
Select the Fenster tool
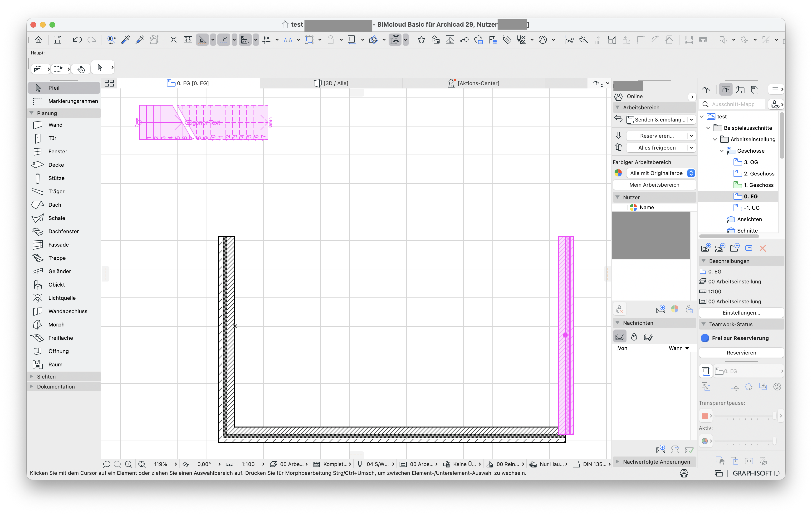tap(64, 151)
